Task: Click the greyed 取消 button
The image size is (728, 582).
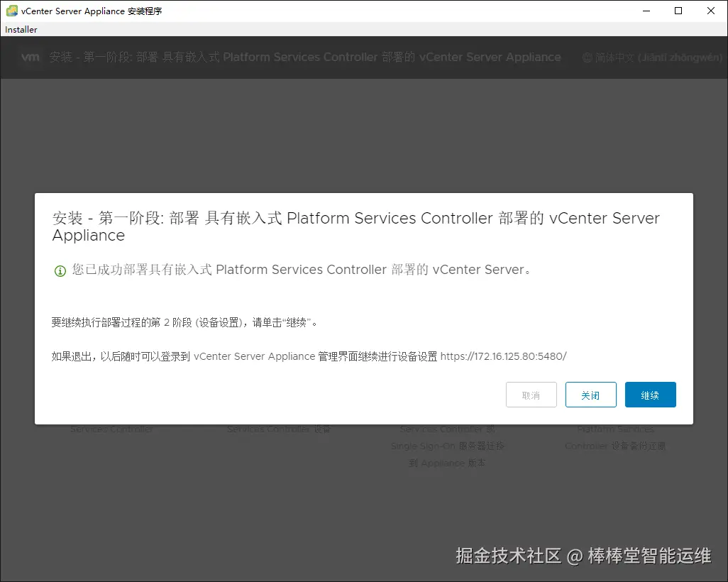Action: (531, 395)
